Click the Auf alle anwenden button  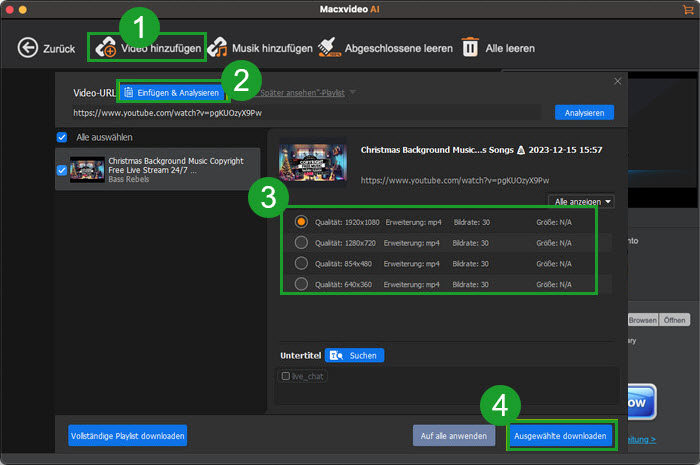point(454,436)
